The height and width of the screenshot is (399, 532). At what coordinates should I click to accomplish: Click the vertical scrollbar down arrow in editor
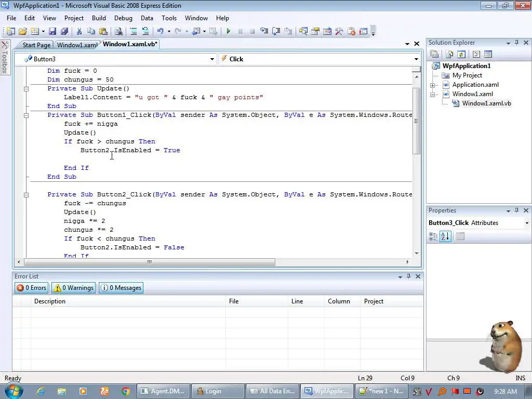pyautogui.click(x=416, y=254)
